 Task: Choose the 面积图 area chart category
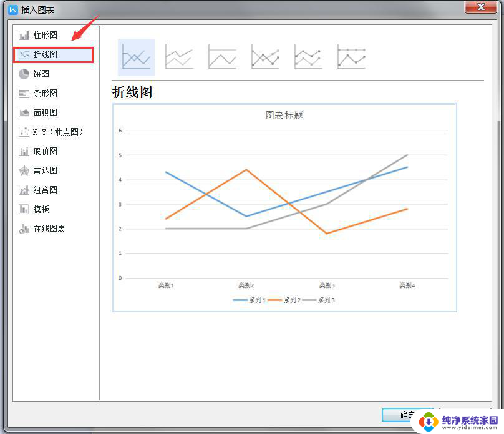pyautogui.click(x=45, y=112)
